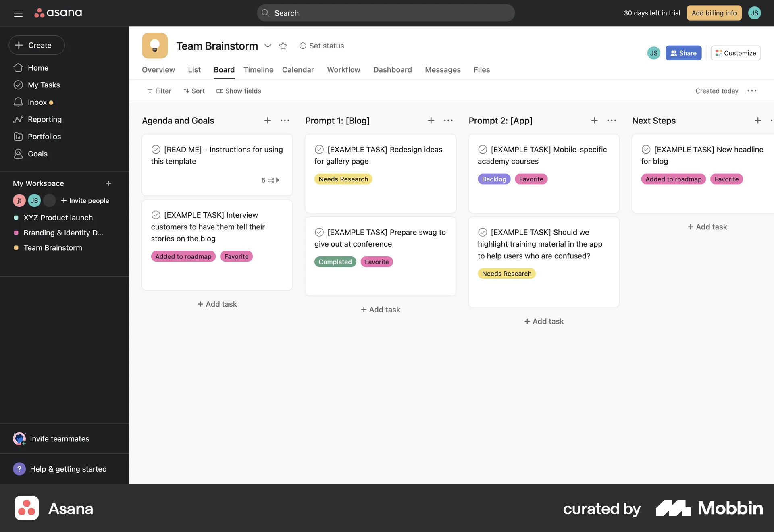Viewport: 774px width, 532px height.
Task: Open the Team Brainstorm project dropdown arrow
Action: pos(268,46)
